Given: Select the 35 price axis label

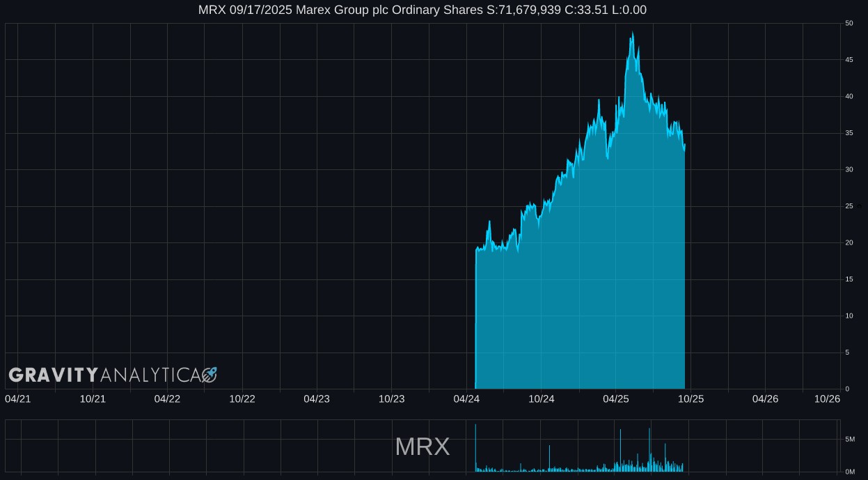Looking at the screenshot, I should tap(849, 133).
